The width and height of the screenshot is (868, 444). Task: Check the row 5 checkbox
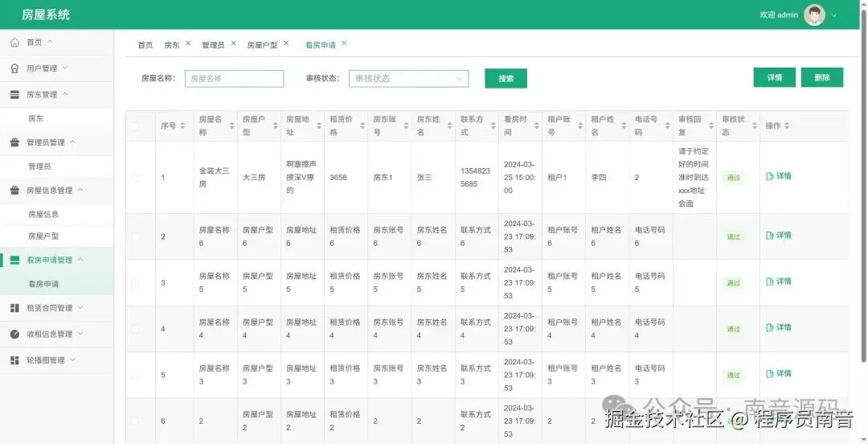pyautogui.click(x=135, y=375)
